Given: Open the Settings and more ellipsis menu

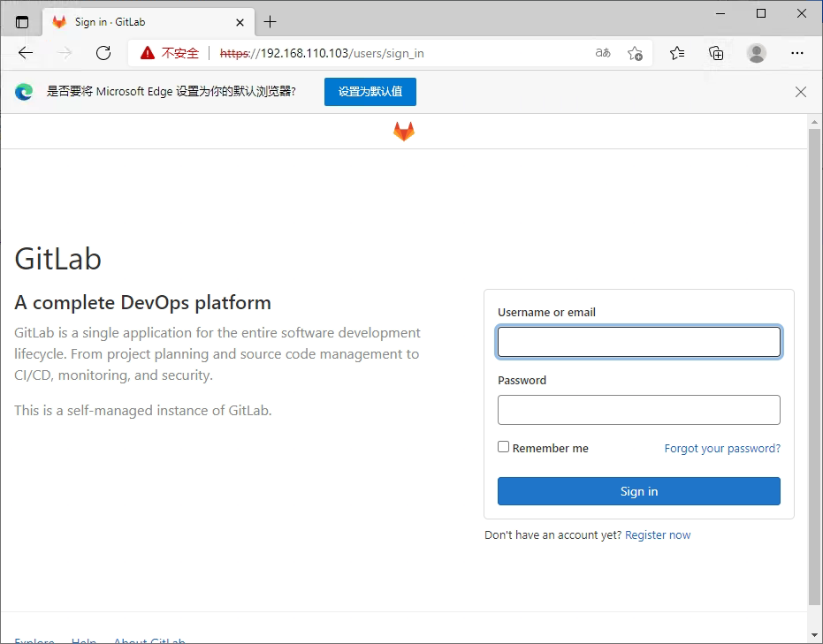Looking at the screenshot, I should (x=797, y=53).
